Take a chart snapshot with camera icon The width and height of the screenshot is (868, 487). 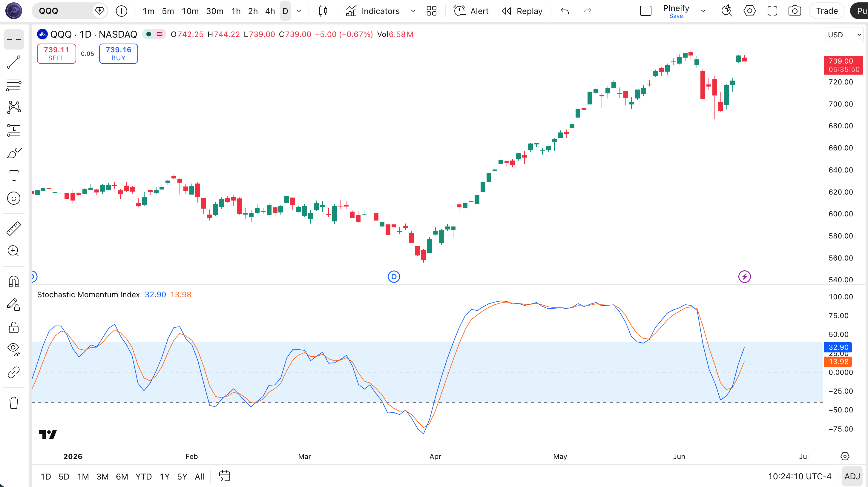[795, 11]
